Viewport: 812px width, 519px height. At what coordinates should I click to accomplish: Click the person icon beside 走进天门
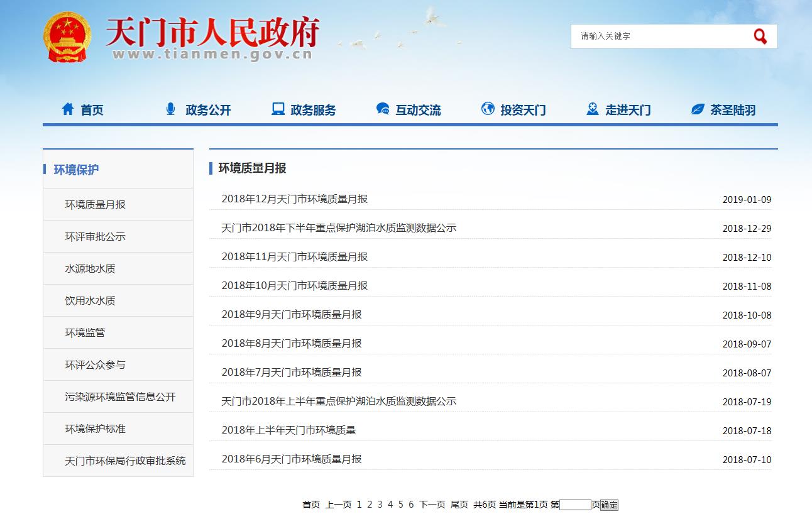point(592,109)
